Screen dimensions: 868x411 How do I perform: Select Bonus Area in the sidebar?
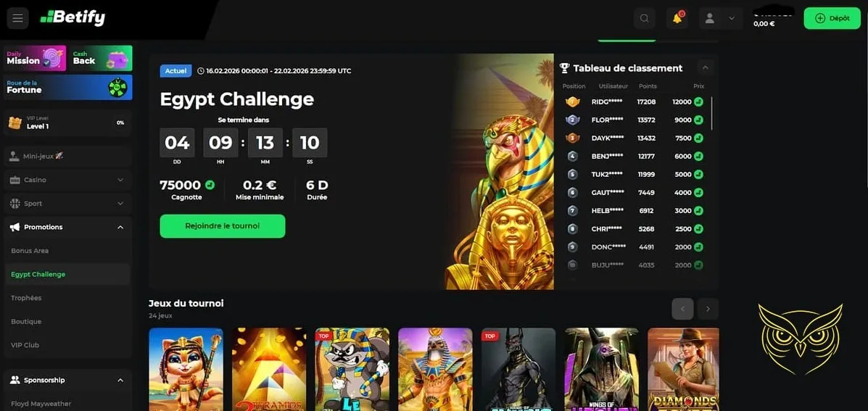click(30, 251)
